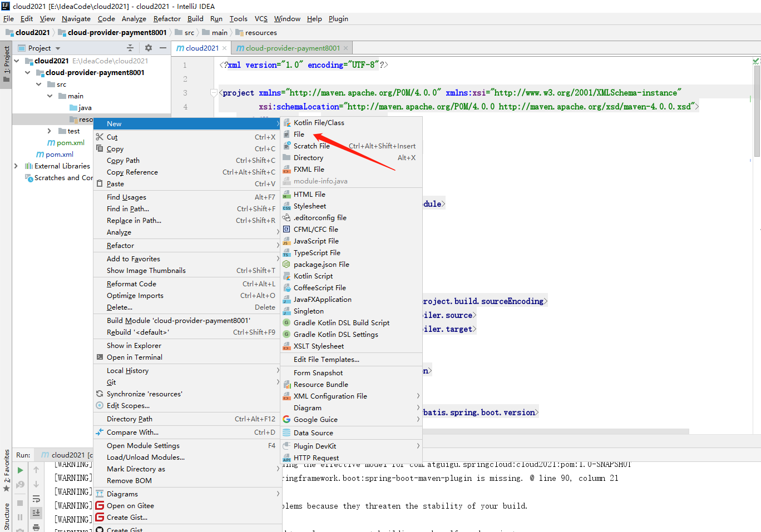Click line number 3 in the editor gutter
This screenshot has height=532, width=761.
coord(185,93)
